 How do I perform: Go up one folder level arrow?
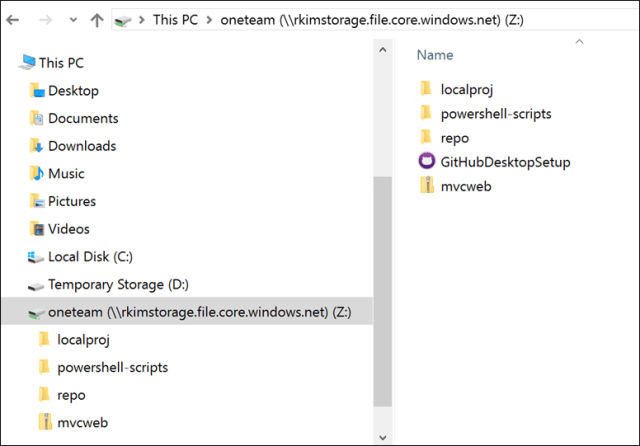pyautogui.click(x=97, y=20)
